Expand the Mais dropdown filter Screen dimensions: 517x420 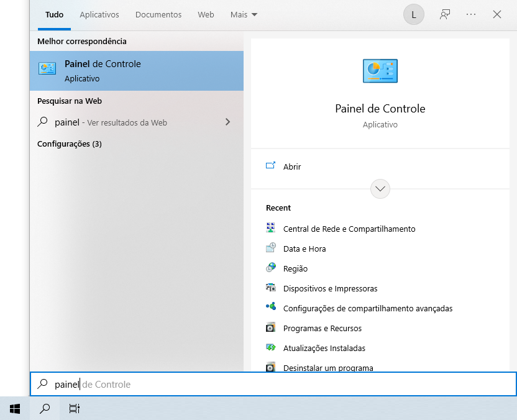[244, 14]
